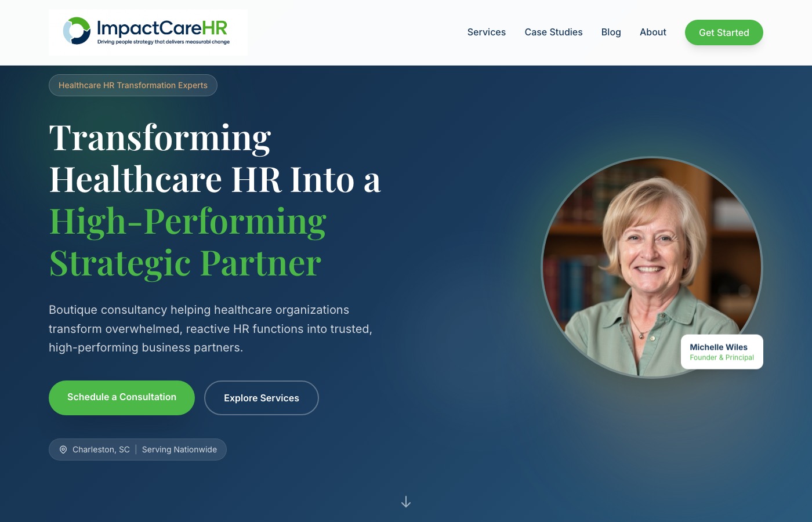Click the High-Performing Strategic Partner green heading

click(188, 242)
